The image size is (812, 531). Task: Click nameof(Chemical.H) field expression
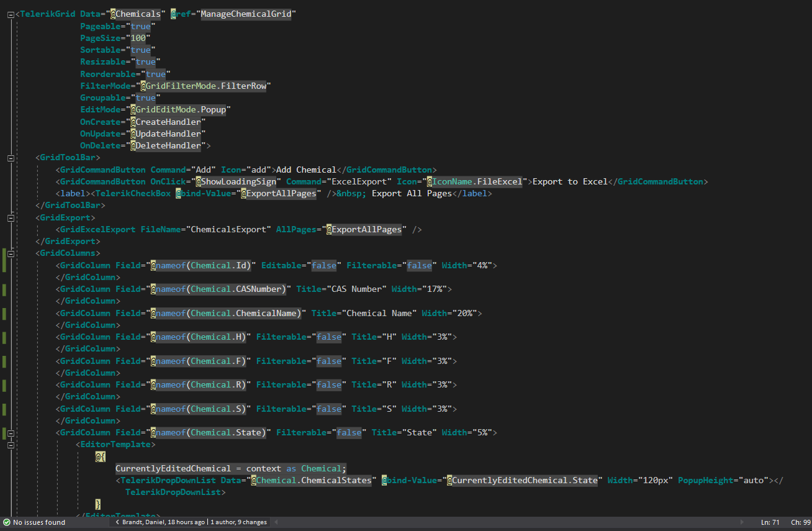pyautogui.click(x=198, y=337)
